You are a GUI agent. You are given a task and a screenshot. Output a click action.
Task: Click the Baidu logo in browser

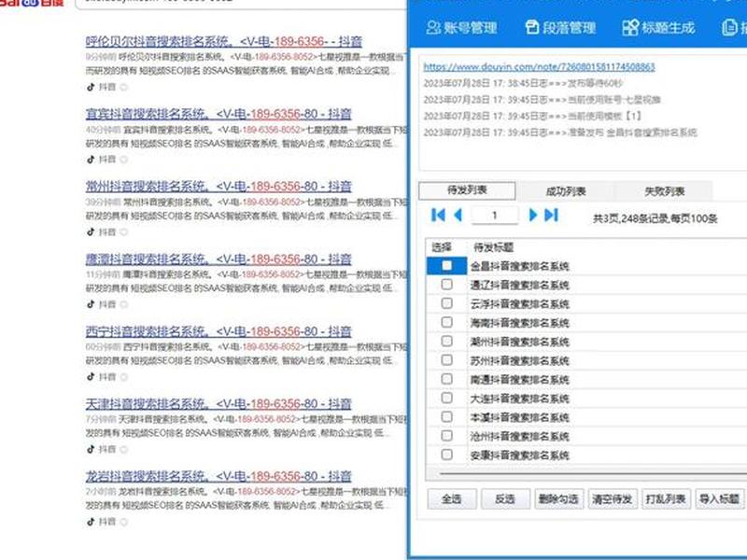click(x=32, y=3)
